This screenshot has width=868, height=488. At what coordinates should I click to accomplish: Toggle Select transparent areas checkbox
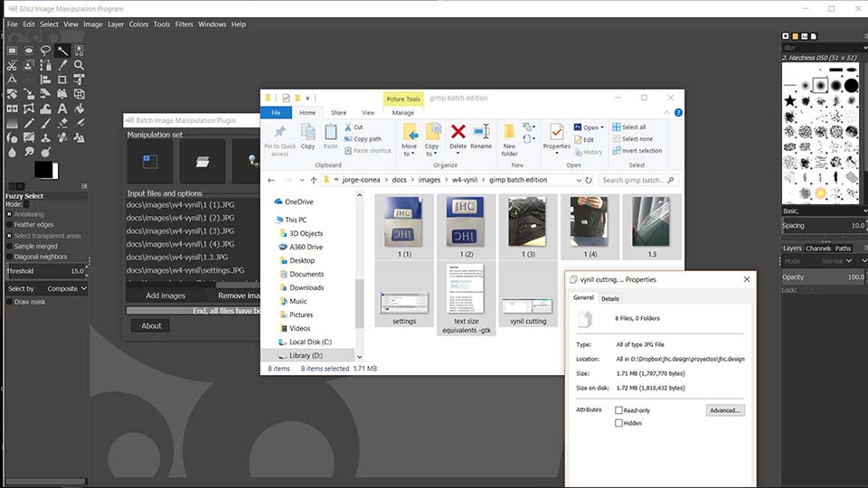point(9,236)
